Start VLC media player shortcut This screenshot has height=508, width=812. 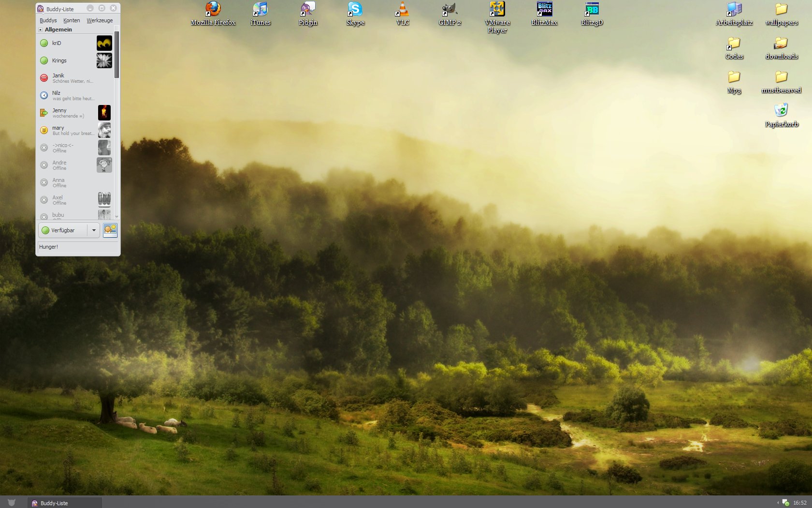402,10
